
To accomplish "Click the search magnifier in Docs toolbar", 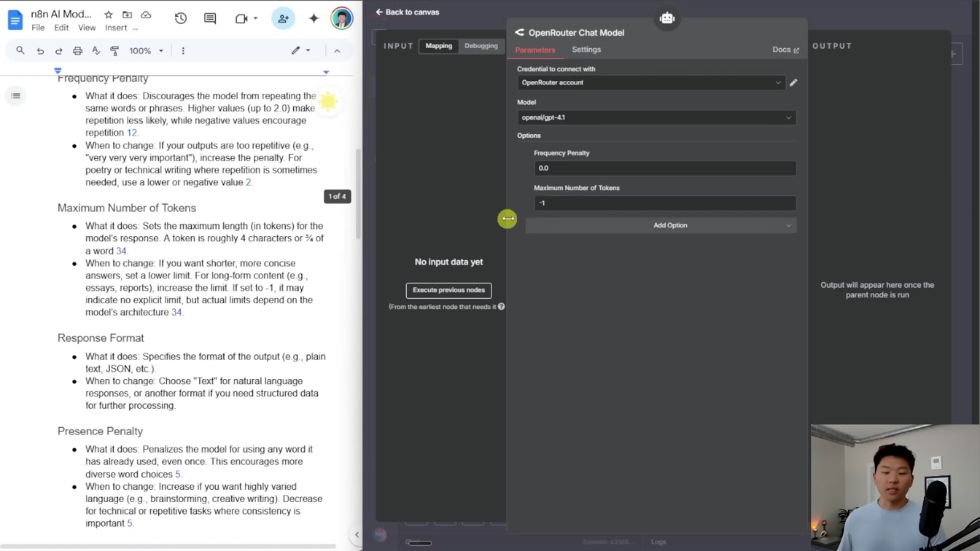I will (20, 51).
